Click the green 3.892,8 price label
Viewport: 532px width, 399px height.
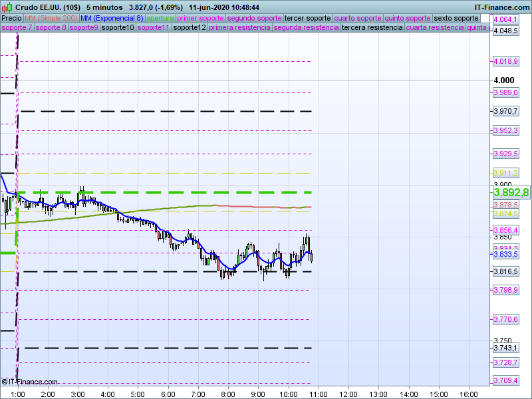point(511,193)
